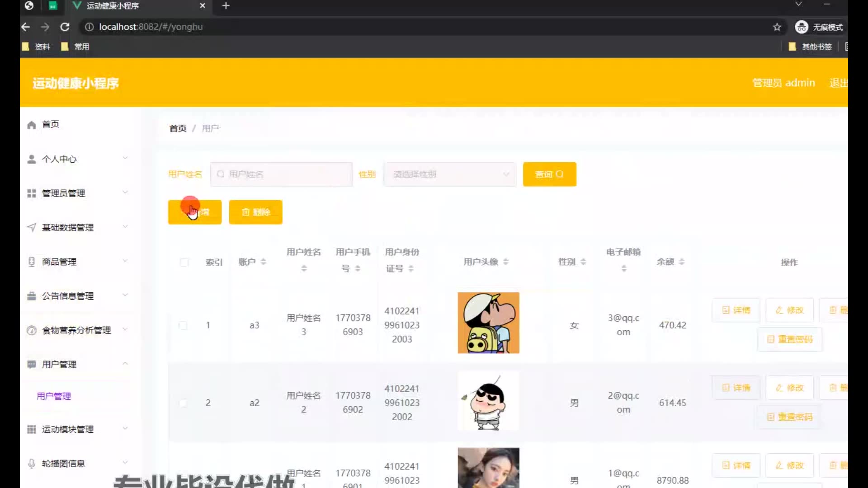The image size is (868, 488).
Task: Expand 基础数据管理 sidebar menu
Action: 125,226
